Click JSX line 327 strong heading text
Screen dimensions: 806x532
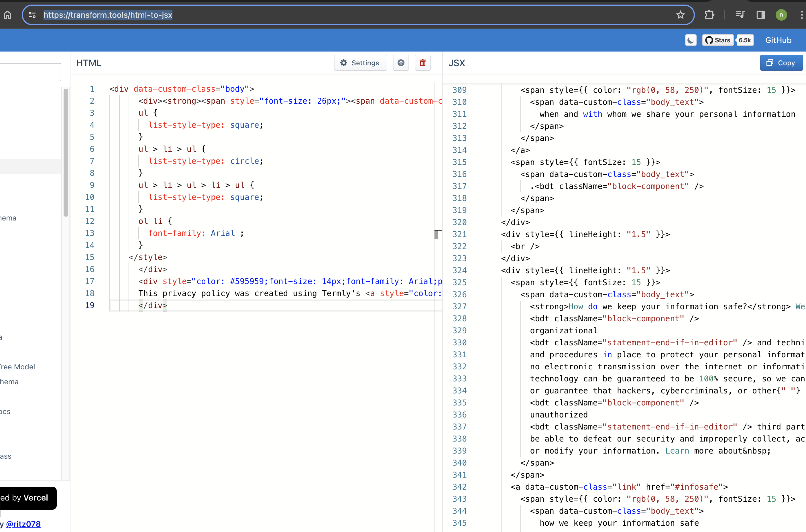pyautogui.click(x=660, y=306)
